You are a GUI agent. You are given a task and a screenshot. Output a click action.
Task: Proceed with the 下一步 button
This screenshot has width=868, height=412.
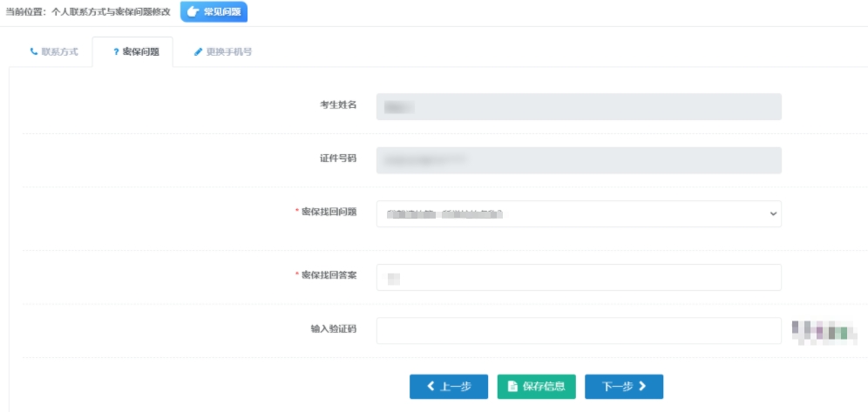[624, 387]
